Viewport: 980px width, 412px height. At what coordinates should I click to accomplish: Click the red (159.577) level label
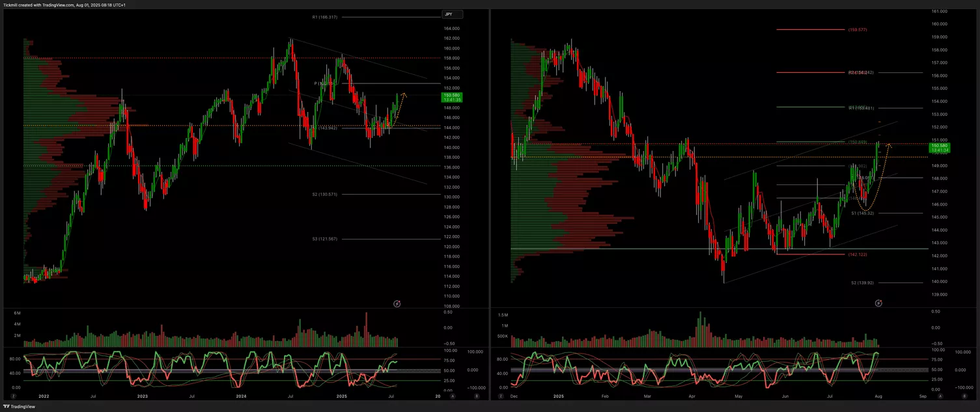pyautogui.click(x=857, y=29)
